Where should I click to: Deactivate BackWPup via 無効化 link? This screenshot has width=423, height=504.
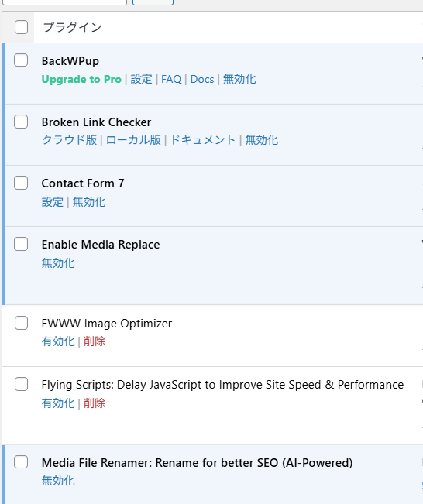(239, 79)
